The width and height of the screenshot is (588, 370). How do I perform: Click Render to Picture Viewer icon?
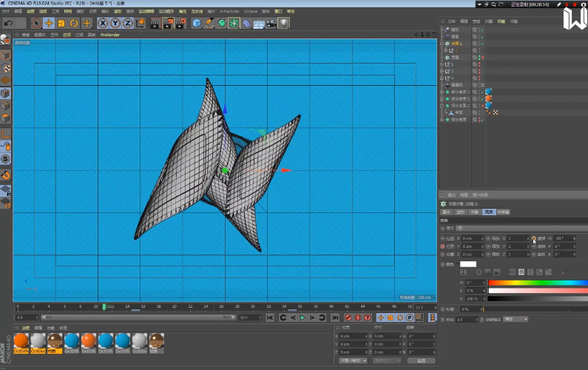click(168, 24)
